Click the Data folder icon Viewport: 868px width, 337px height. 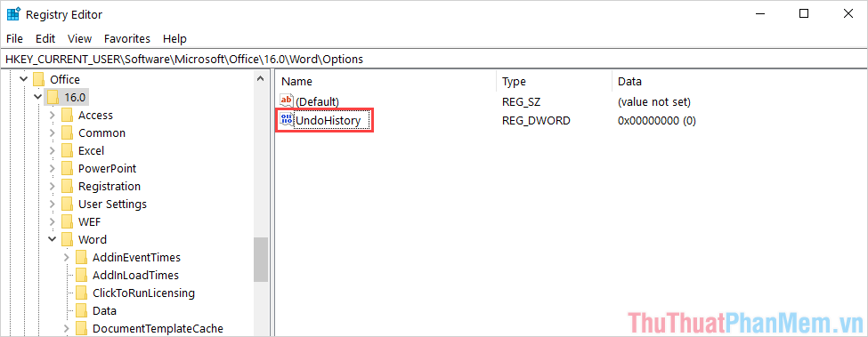pyautogui.click(x=81, y=310)
